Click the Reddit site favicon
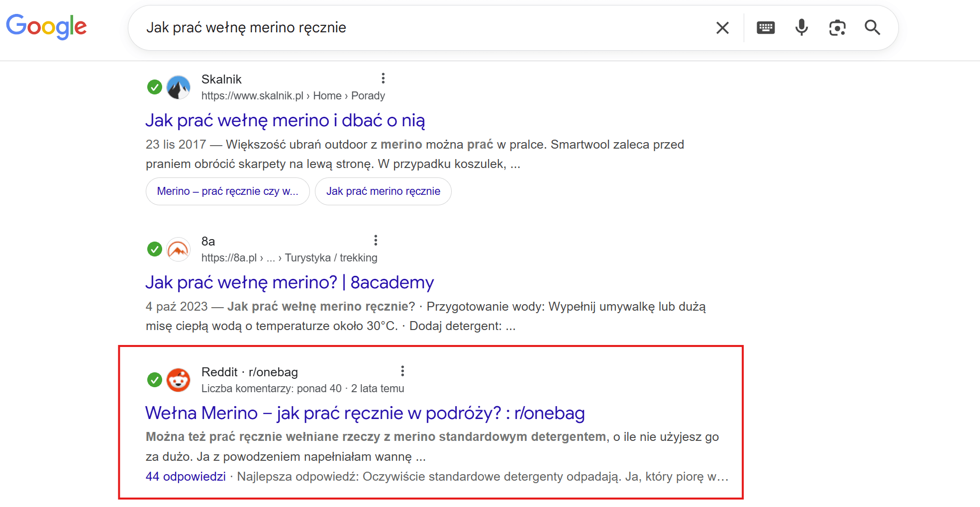Viewport: 980px width, 507px height. pos(178,380)
